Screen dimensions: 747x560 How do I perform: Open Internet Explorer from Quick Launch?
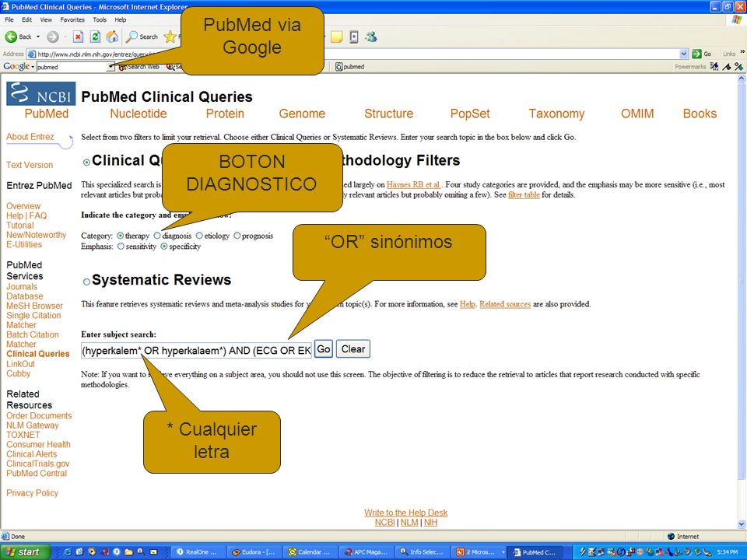[67, 552]
